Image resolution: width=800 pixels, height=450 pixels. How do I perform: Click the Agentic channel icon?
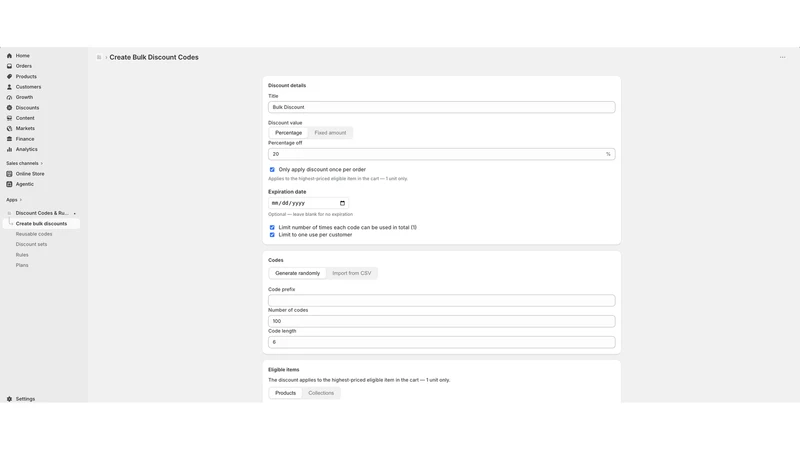[9, 184]
